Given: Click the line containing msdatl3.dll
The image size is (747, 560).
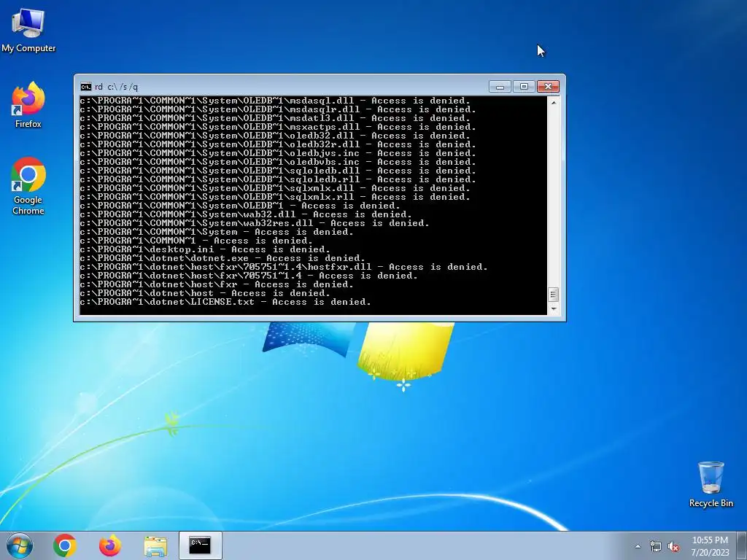Looking at the screenshot, I should coord(275,118).
